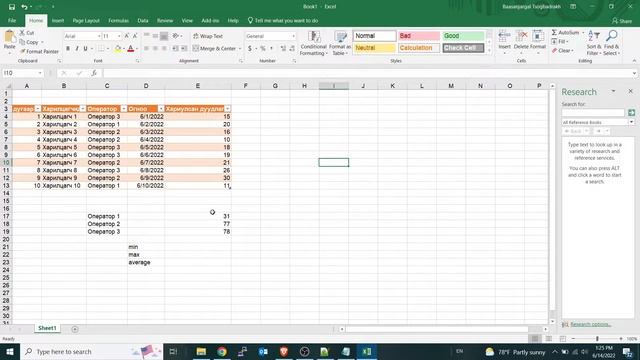Viewport: 640px width, 360px height.
Task: Open the General number format dropdown
Action: pos(293,36)
